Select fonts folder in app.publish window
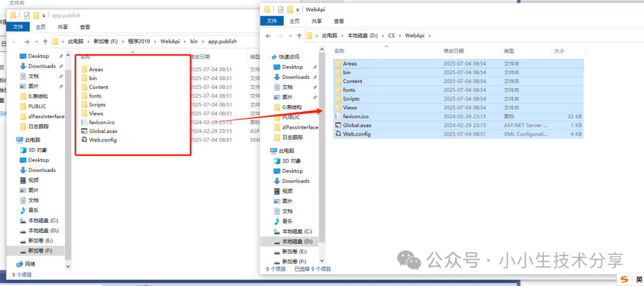 pos(91,96)
